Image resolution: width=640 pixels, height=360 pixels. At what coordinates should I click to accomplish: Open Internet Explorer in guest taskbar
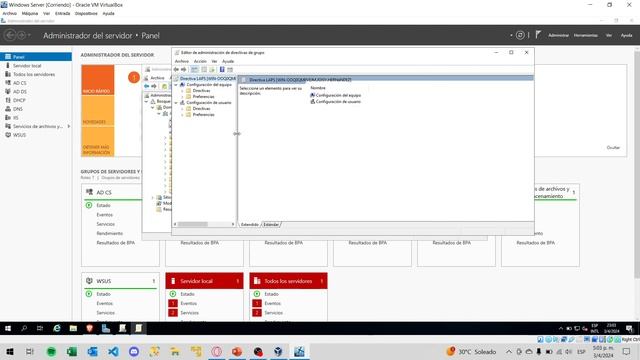tap(57, 328)
